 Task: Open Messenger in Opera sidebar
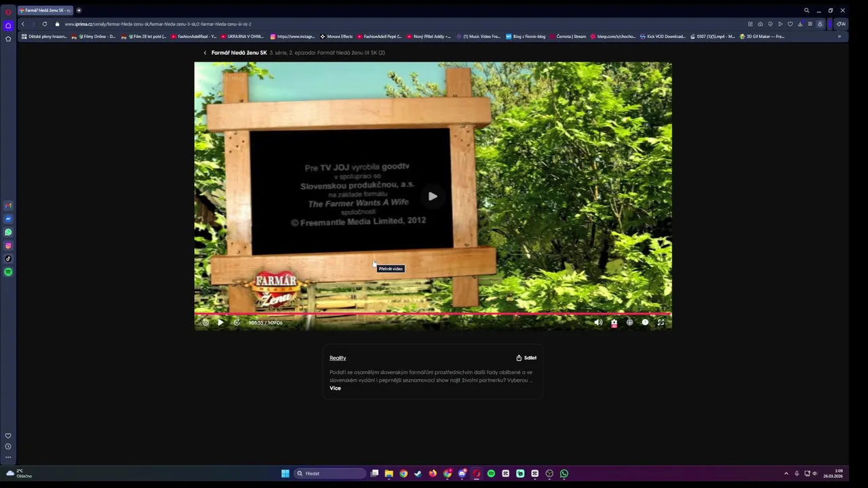pyautogui.click(x=8, y=219)
